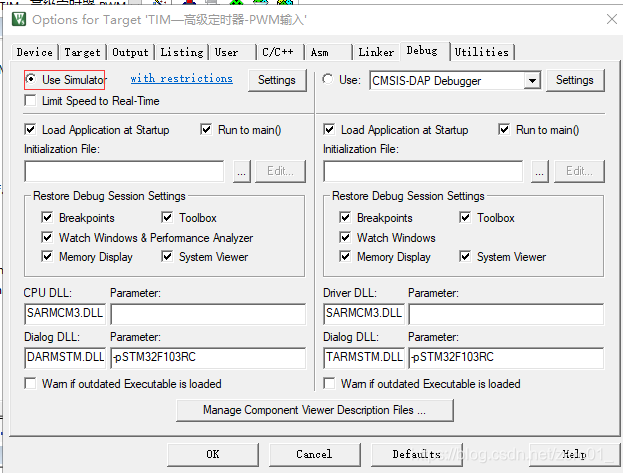Toggle simulator Load Application at Startup checkbox
Viewport: 623px width, 473px height.
pos(30,130)
